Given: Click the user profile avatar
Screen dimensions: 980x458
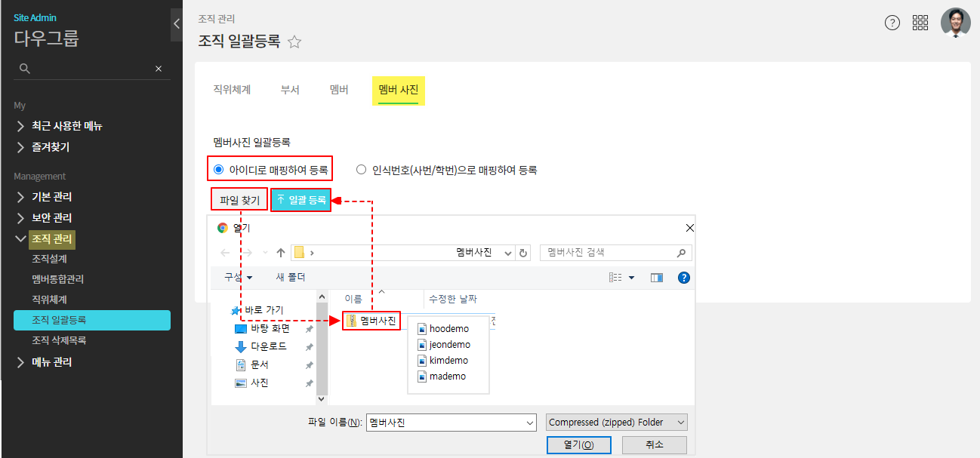Looking at the screenshot, I should tap(955, 23).
